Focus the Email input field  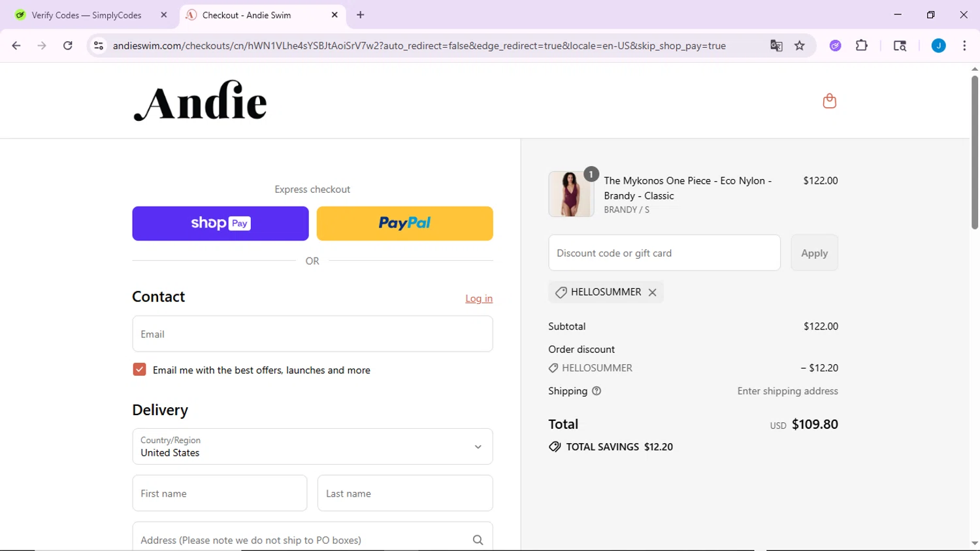pos(312,334)
